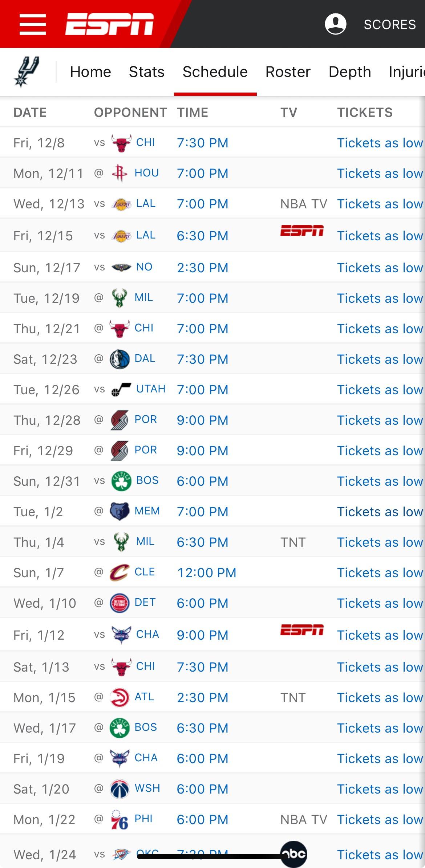Open SCORES in the header
This screenshot has width=425, height=868.
(389, 24)
